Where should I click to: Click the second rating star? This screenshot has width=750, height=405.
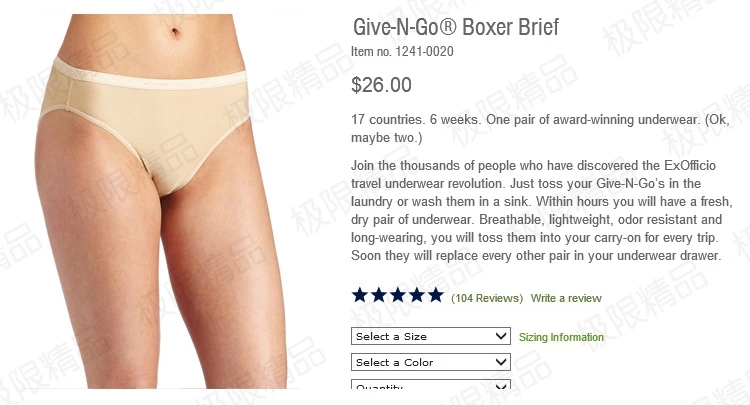(x=379, y=295)
